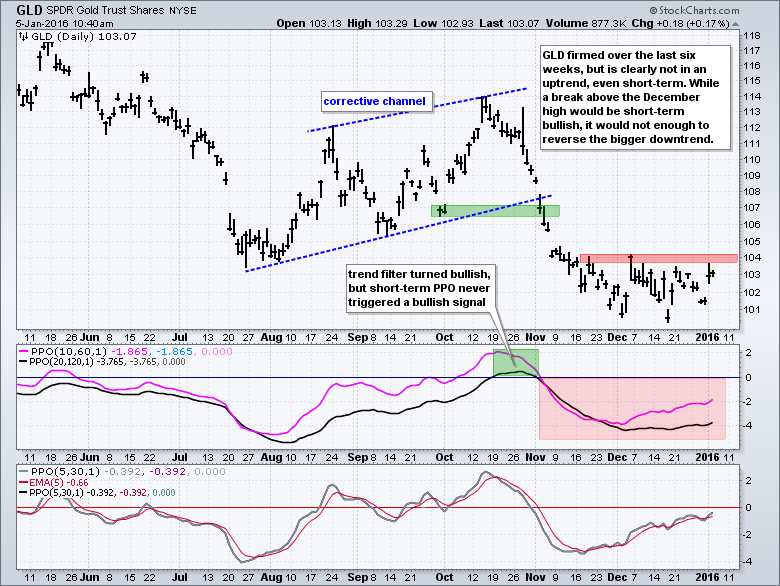Click the pink shaded region in PPO panel

pyautogui.click(x=632, y=408)
